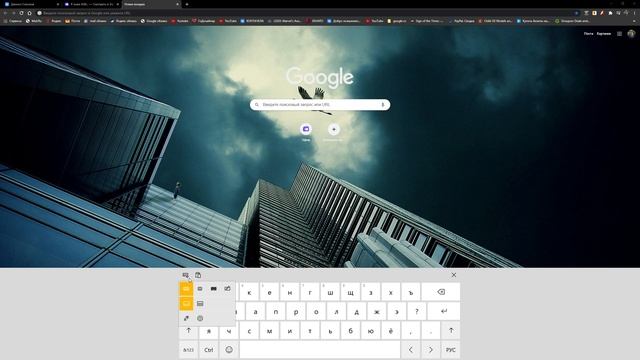
Task: Tap the comma key
Action: coord(411,331)
